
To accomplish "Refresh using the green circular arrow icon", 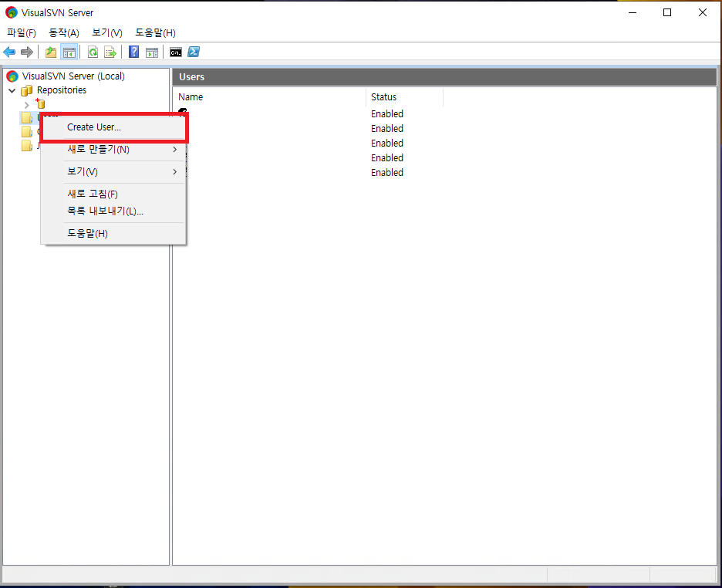I will click(93, 52).
